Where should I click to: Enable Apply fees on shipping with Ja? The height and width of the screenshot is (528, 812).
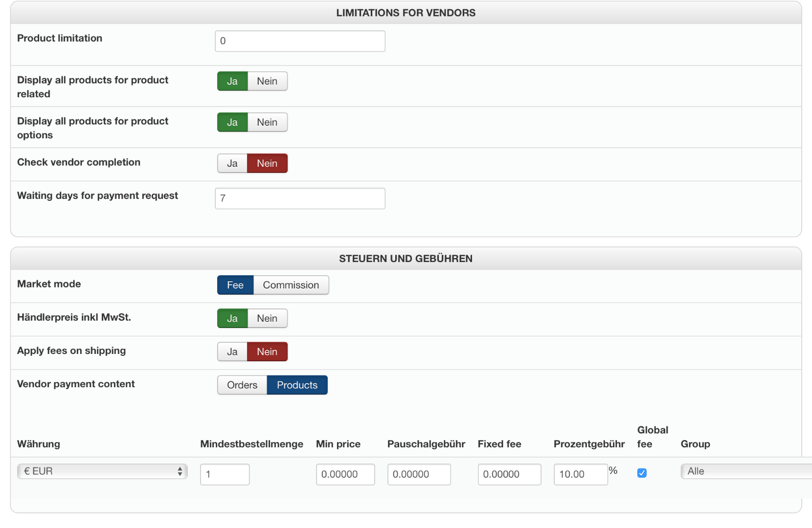(232, 352)
